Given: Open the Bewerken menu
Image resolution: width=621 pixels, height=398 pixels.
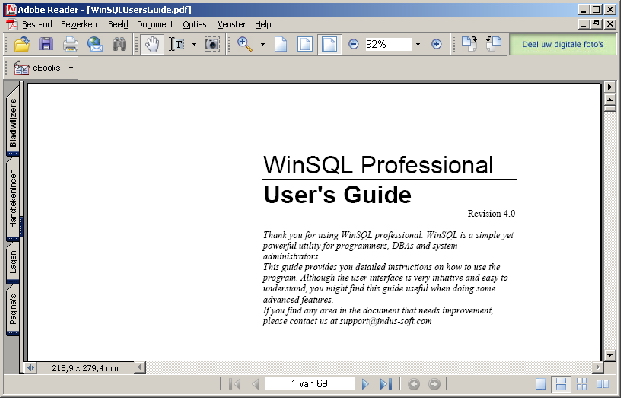Looking at the screenshot, I should pos(80,25).
